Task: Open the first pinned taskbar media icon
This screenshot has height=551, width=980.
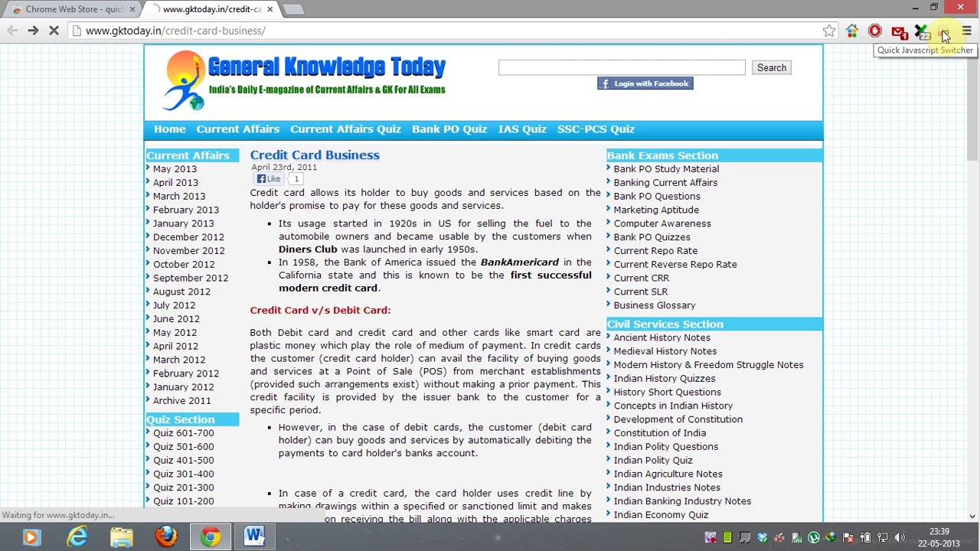Action: pyautogui.click(x=32, y=537)
